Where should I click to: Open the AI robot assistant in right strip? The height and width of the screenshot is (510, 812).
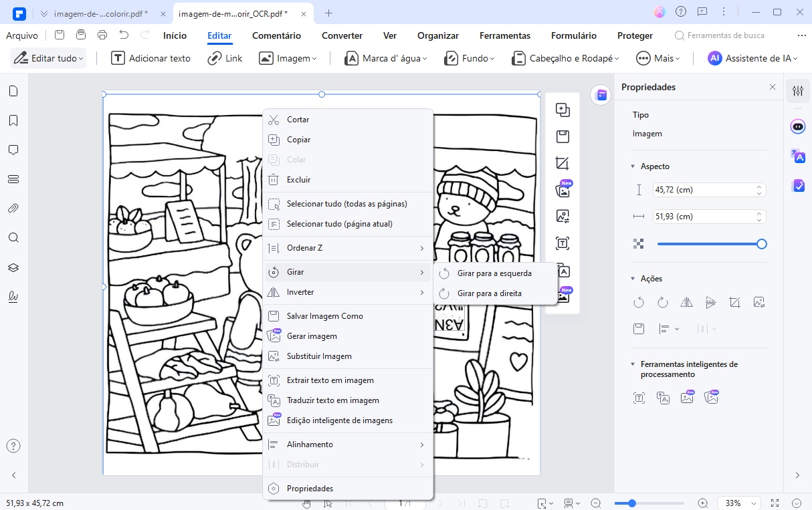click(x=798, y=126)
